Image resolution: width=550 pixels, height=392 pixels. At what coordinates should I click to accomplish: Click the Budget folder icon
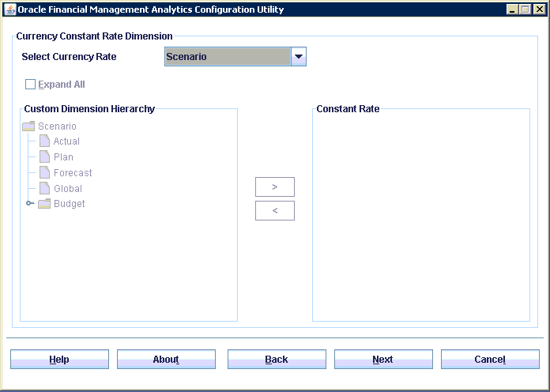click(44, 204)
